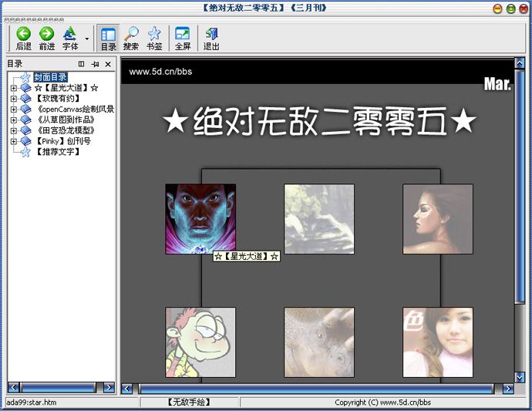Open the dropdown arrow beside 字体
Viewport: 532px width, 411px height.
click(87, 39)
